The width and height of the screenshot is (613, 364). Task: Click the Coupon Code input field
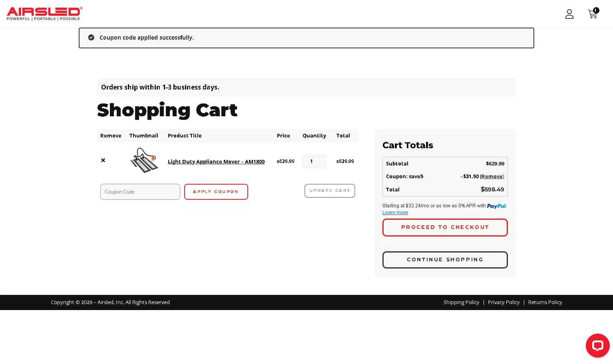(x=140, y=192)
